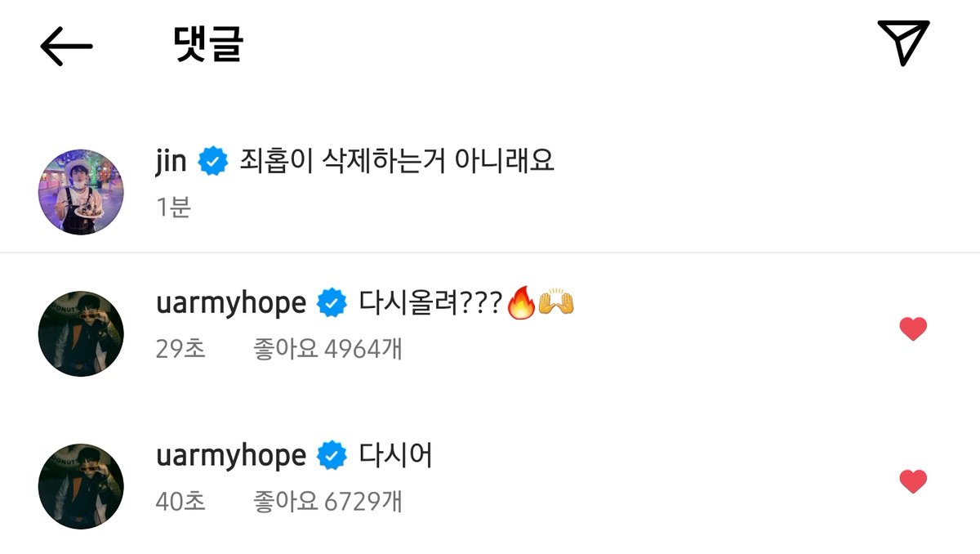View likes list '좋아요 6729개'
The image size is (980, 554).
[328, 501]
